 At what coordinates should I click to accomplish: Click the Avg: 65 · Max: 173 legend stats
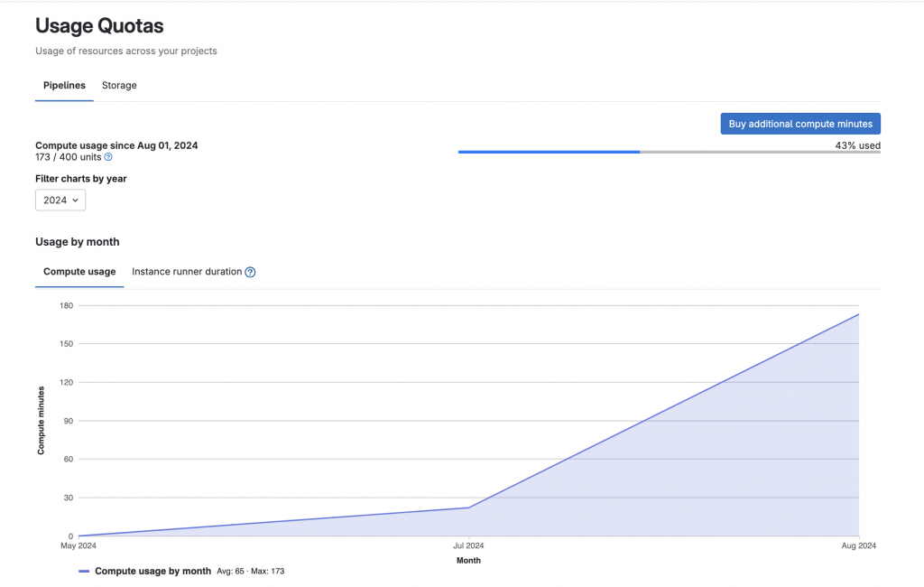click(x=251, y=572)
